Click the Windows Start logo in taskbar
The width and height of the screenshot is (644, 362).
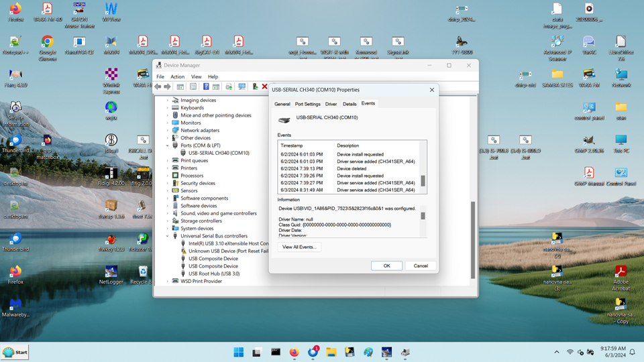[x=239, y=352]
